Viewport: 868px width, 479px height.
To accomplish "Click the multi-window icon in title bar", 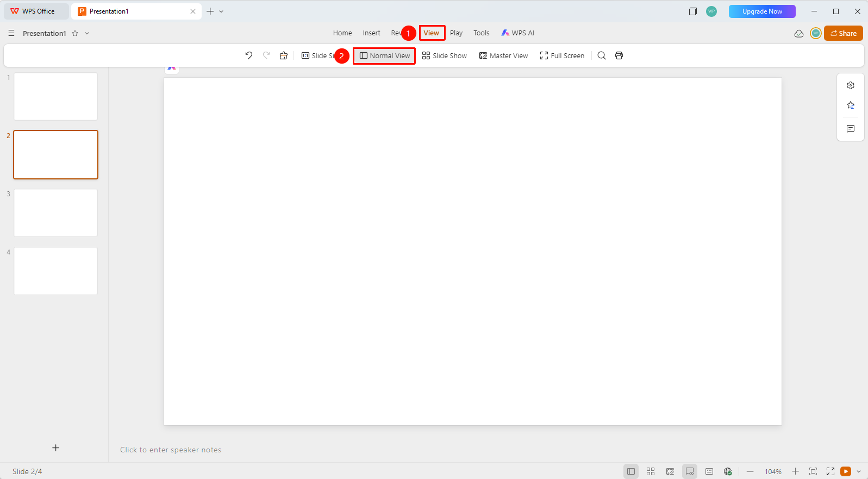I will [x=693, y=11].
